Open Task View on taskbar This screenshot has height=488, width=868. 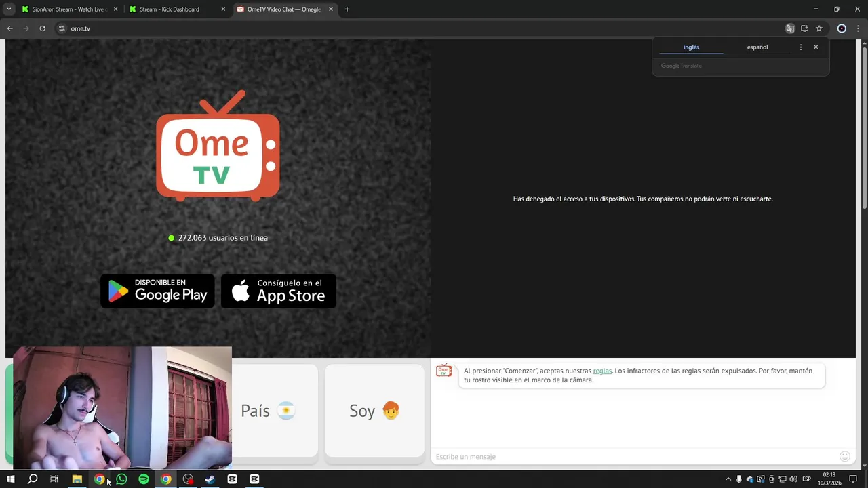(x=54, y=479)
